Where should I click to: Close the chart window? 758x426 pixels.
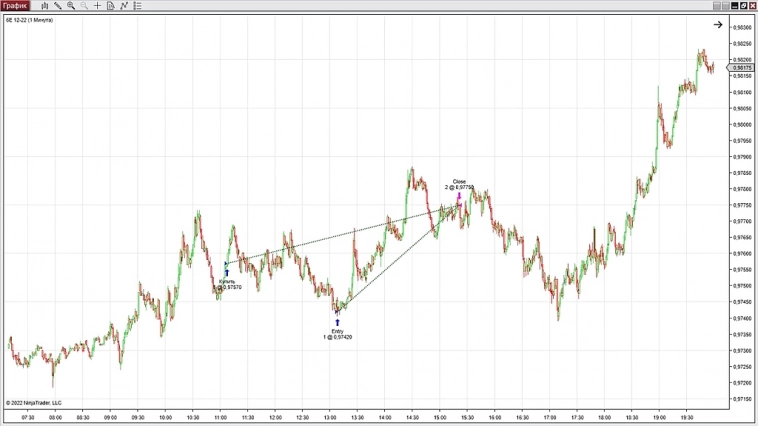752,6
